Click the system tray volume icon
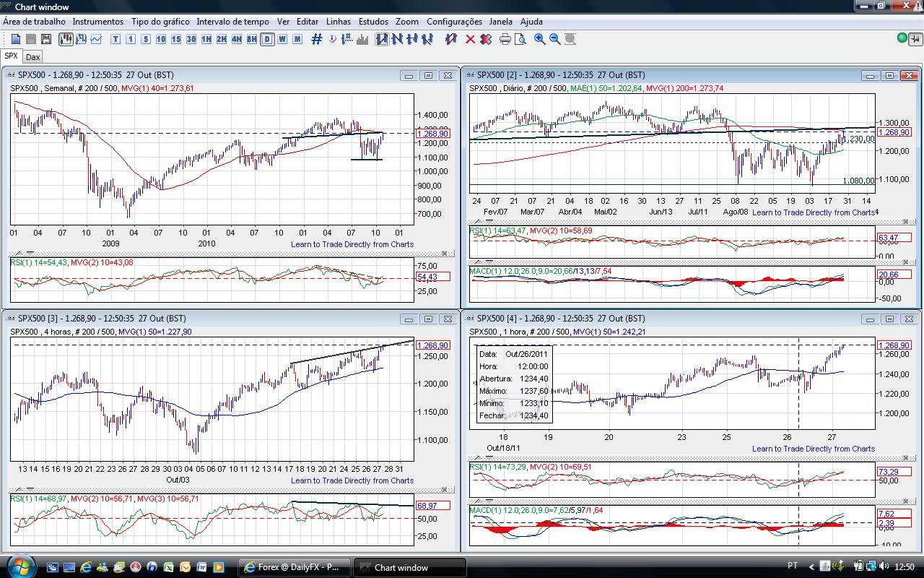This screenshot has height=578, width=924. click(x=885, y=566)
